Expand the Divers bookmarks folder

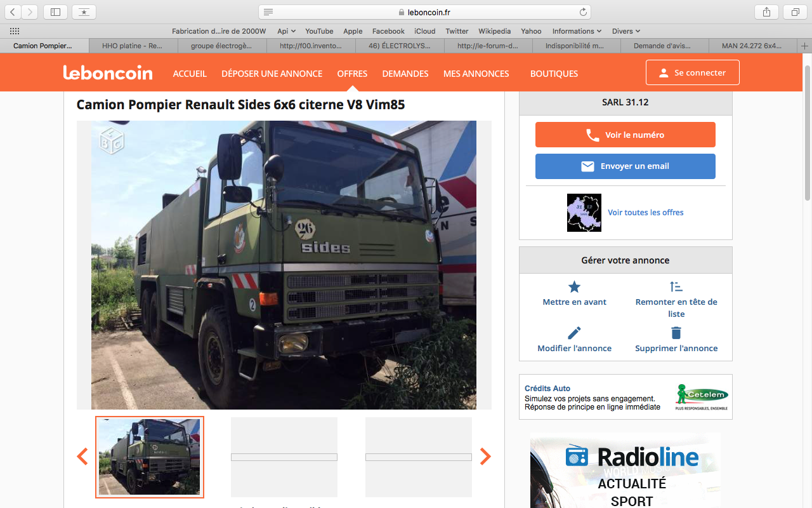[626, 31]
